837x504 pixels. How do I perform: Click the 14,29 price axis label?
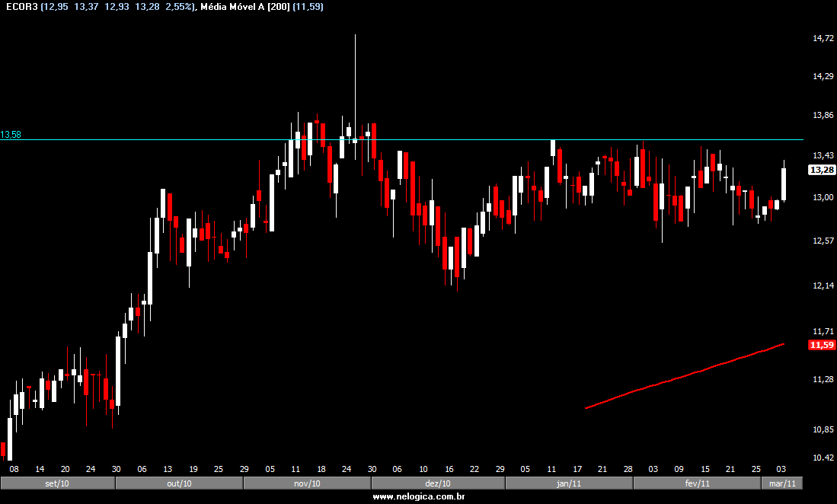(x=823, y=76)
